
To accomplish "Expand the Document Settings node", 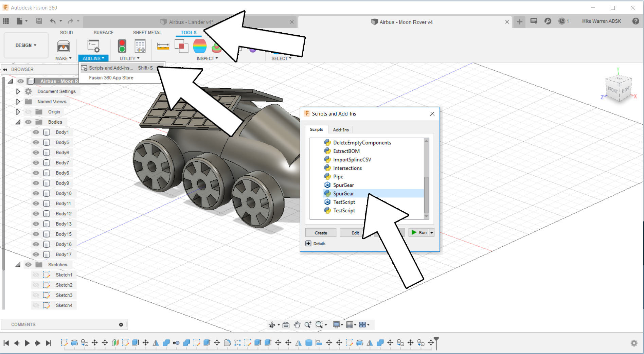I will [18, 91].
